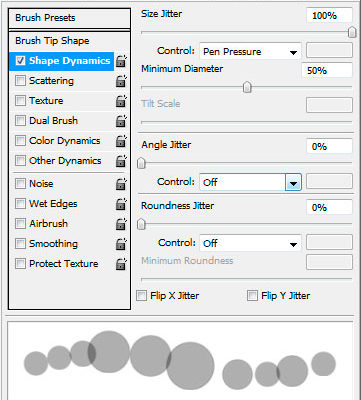This screenshot has width=361, height=400.
Task: Toggle the lock icon for Wet Edges
Action: [121, 204]
